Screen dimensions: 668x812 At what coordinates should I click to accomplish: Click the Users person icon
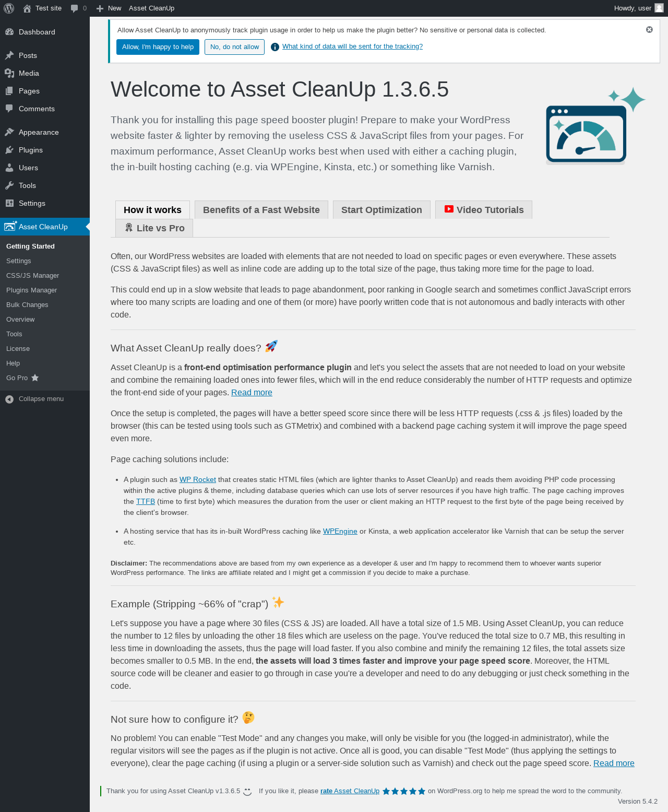click(x=9, y=168)
